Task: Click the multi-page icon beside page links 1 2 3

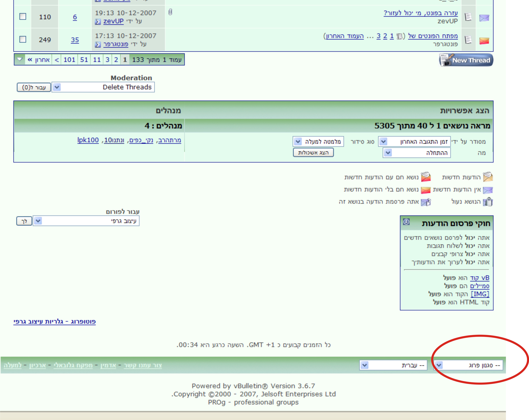Action: (x=399, y=36)
